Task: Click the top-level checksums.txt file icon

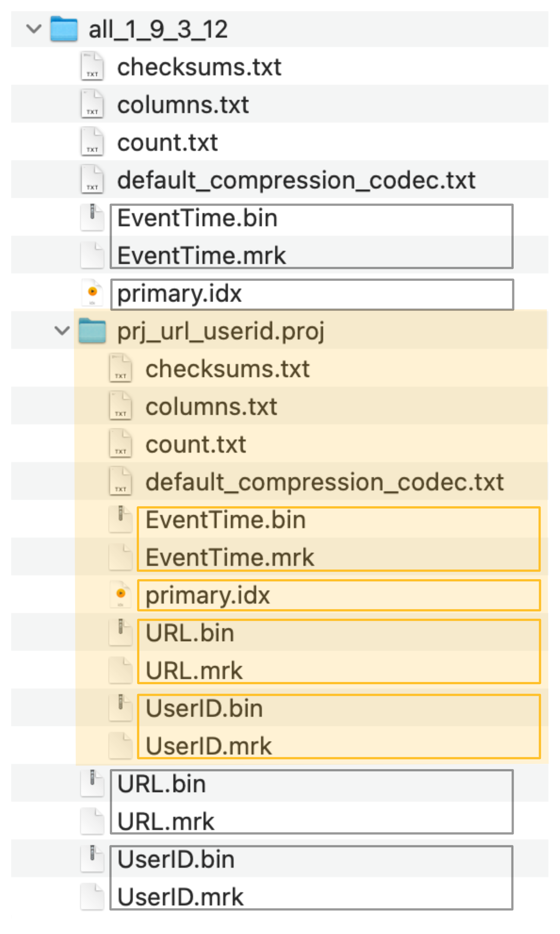Action: coord(92,67)
